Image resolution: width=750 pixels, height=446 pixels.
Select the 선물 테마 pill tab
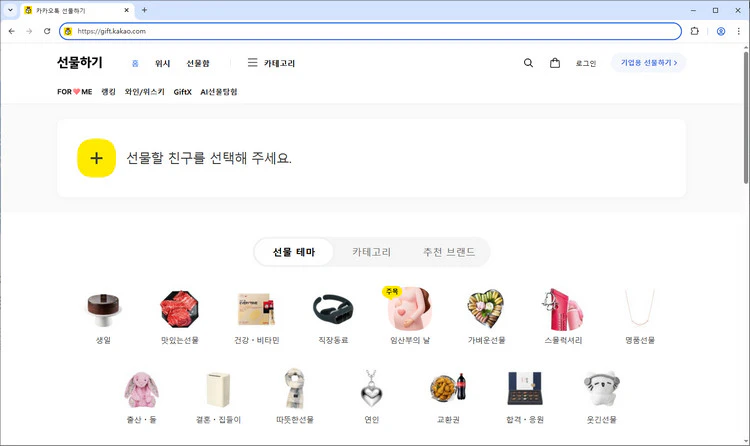pyautogui.click(x=294, y=252)
